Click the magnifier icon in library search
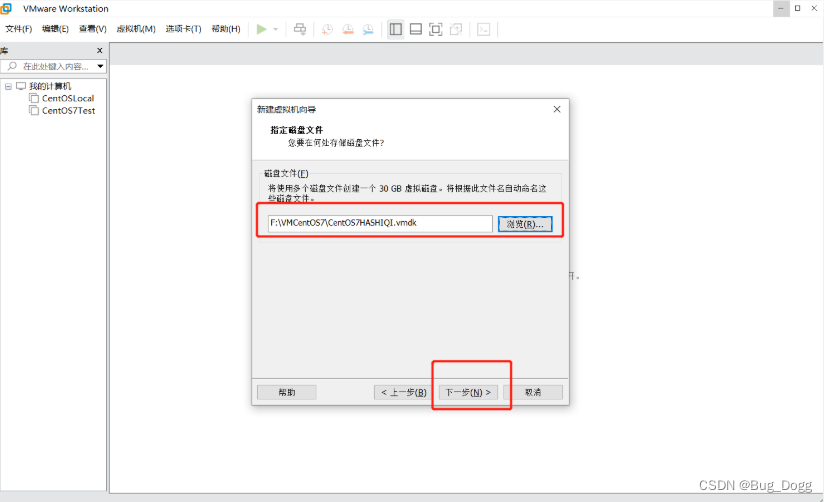Image resolution: width=827 pixels, height=502 pixels. (x=12, y=66)
